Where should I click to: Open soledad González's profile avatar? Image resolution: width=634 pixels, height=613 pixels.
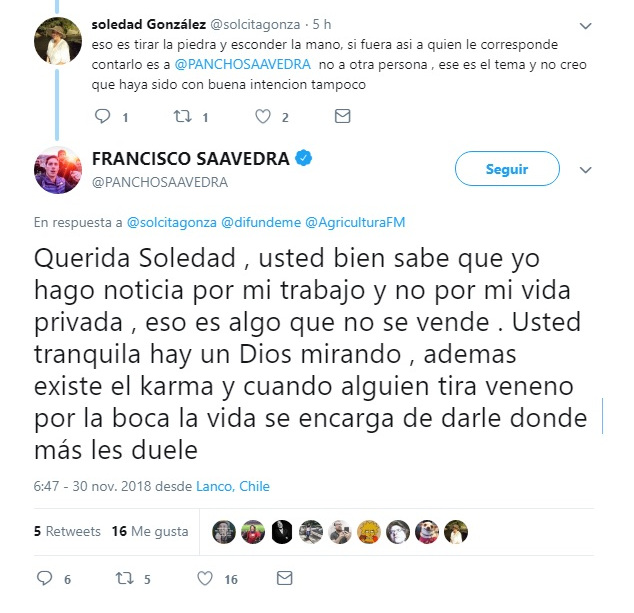tap(58, 41)
